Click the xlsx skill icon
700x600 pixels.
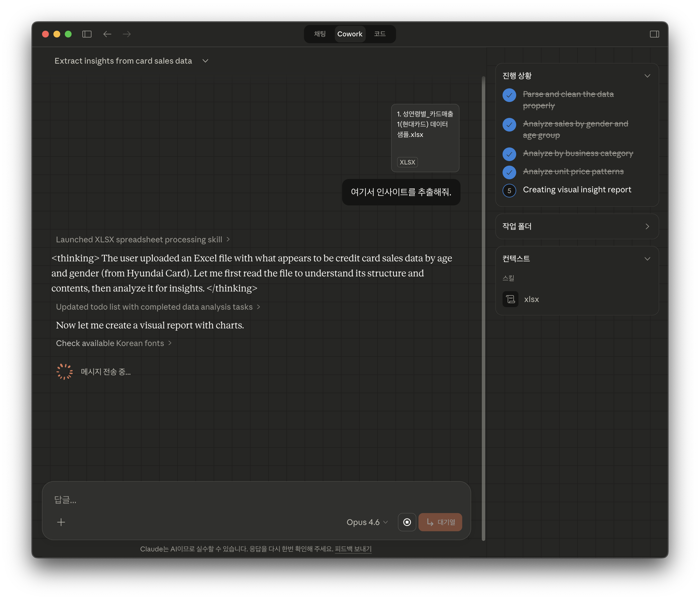coord(510,299)
